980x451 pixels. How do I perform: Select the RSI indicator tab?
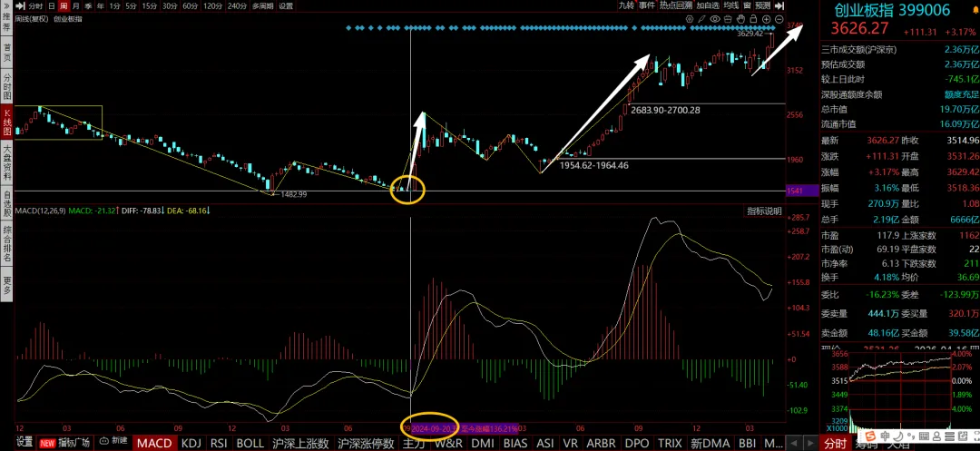(220, 443)
